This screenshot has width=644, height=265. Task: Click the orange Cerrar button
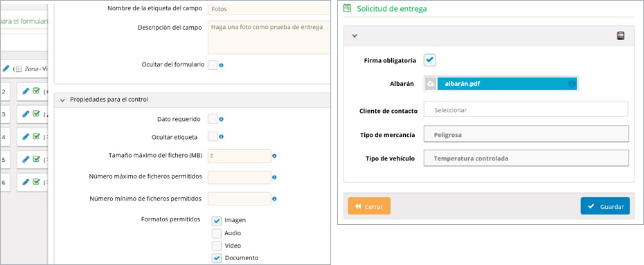(369, 206)
